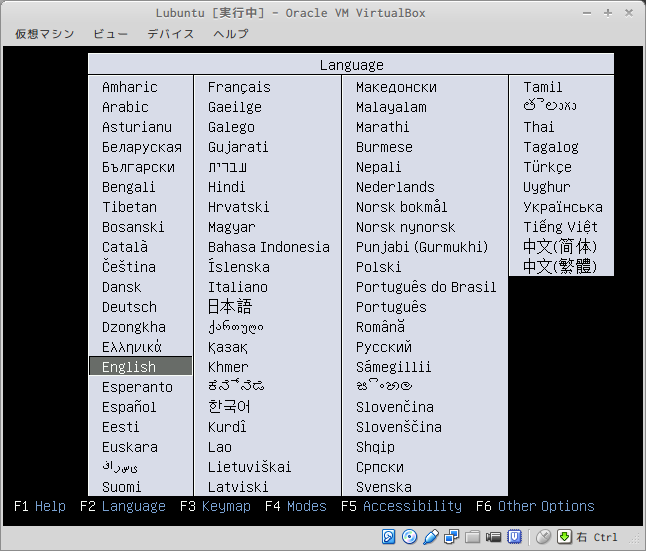Choose 한국어 language entry

pos(229,407)
